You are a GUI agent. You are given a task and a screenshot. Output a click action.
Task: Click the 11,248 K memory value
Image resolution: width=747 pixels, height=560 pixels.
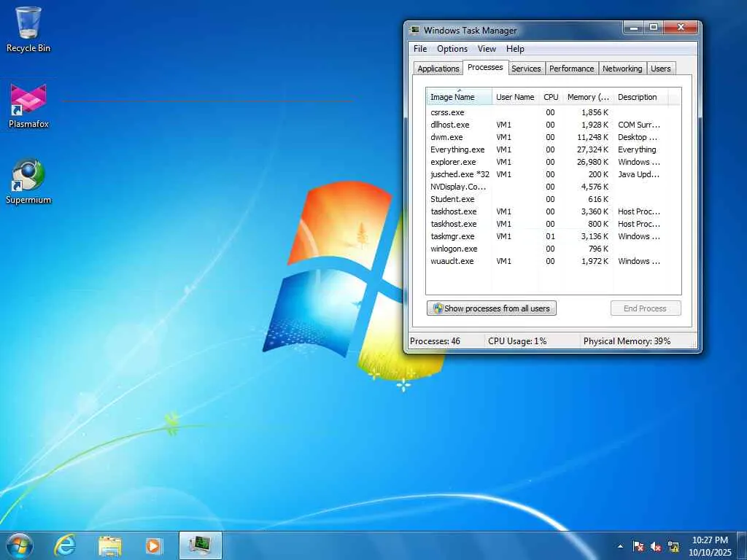pyautogui.click(x=592, y=137)
